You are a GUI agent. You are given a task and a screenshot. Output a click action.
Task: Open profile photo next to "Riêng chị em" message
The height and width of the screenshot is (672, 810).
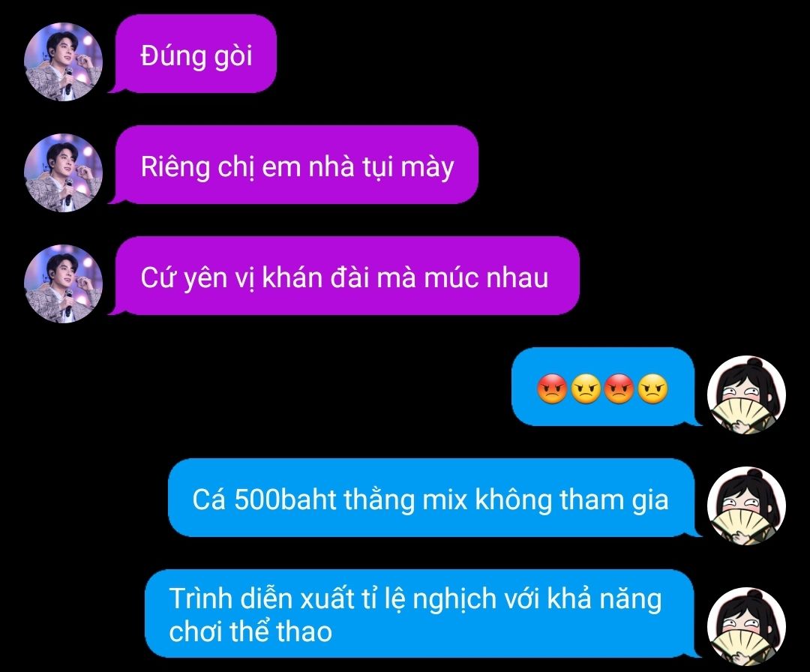pyautogui.click(x=63, y=172)
